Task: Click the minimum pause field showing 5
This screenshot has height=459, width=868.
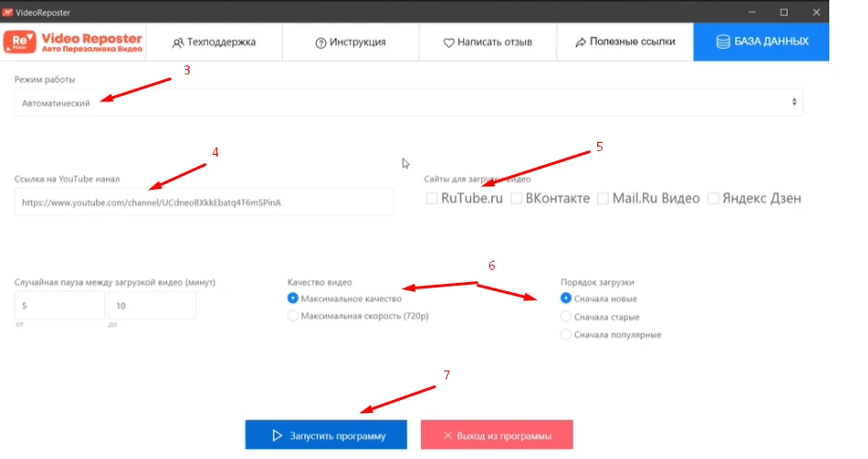Action: pyautogui.click(x=59, y=305)
